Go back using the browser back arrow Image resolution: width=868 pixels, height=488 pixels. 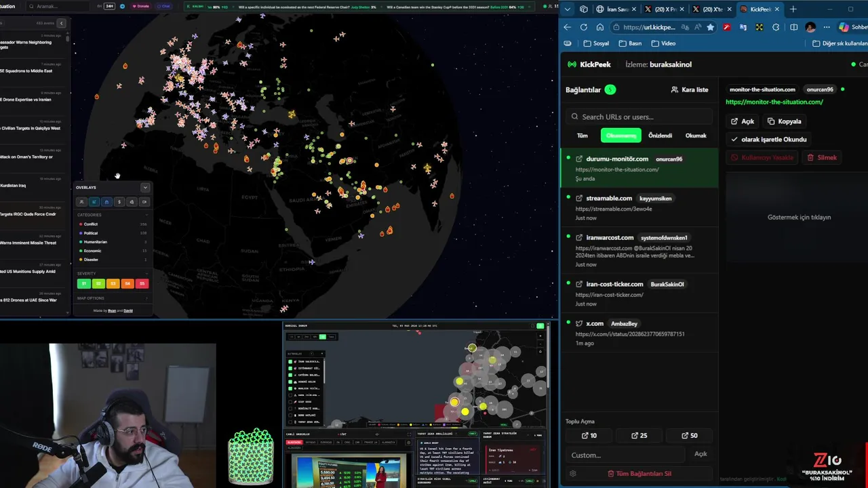click(x=568, y=27)
